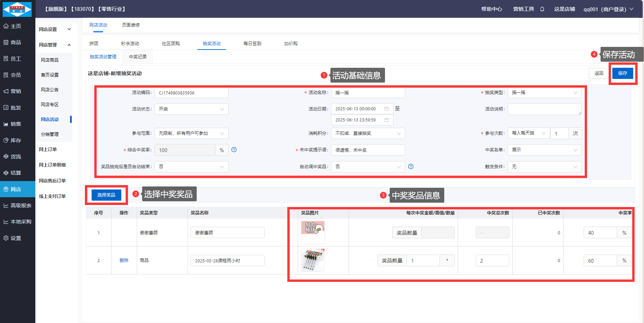Switch to the 秒杀活动 tab
The height and width of the screenshot is (323, 644).
point(130,43)
